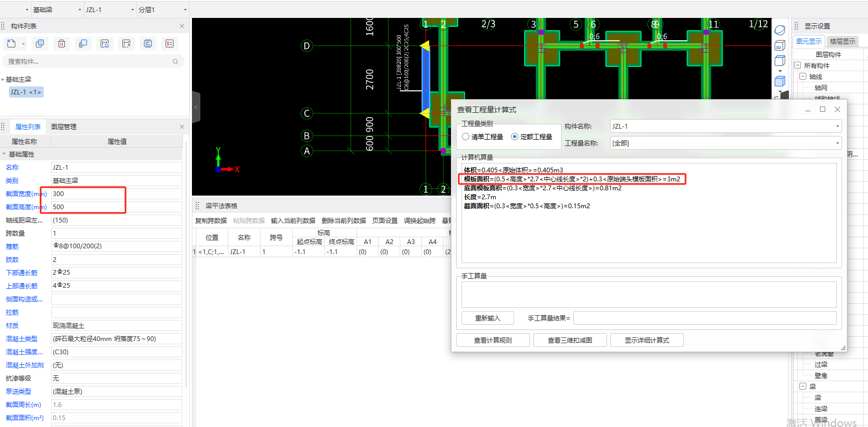Click the 泵送类型 property link
The width and height of the screenshot is (868, 427).
18,392
